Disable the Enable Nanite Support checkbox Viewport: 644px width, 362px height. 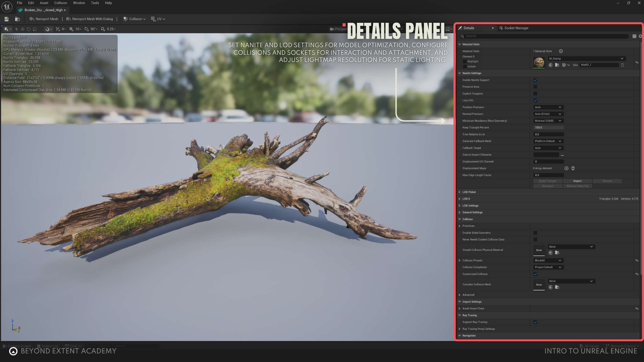point(535,80)
